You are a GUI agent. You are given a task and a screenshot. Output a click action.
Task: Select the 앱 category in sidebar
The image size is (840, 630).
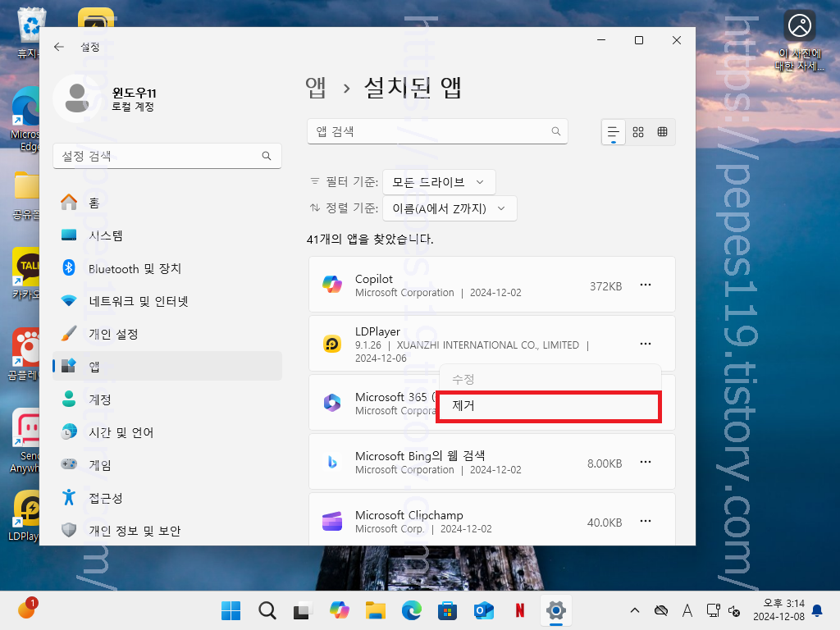(x=167, y=367)
